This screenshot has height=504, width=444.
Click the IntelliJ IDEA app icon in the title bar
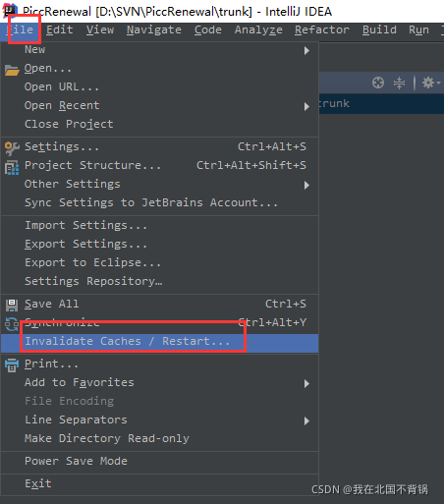click(x=10, y=11)
